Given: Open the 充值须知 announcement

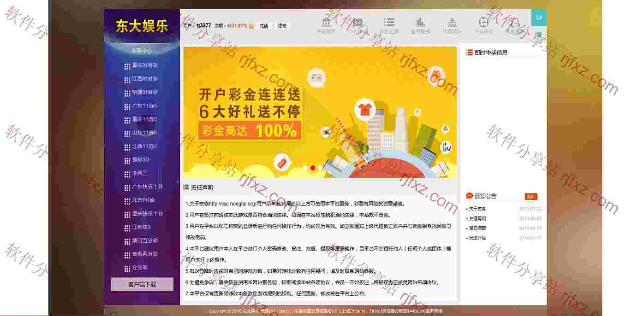Looking at the screenshot, I should click(x=477, y=219).
